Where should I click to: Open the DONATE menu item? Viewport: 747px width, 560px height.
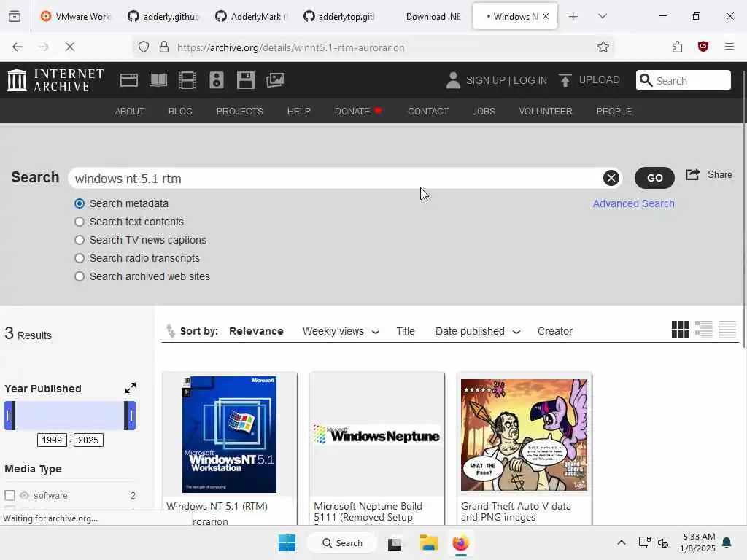(x=358, y=111)
